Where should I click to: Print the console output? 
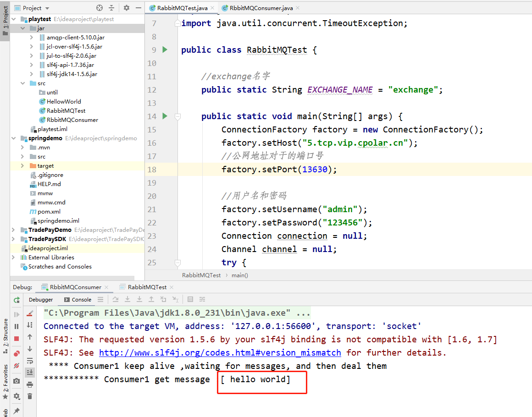tap(30, 384)
